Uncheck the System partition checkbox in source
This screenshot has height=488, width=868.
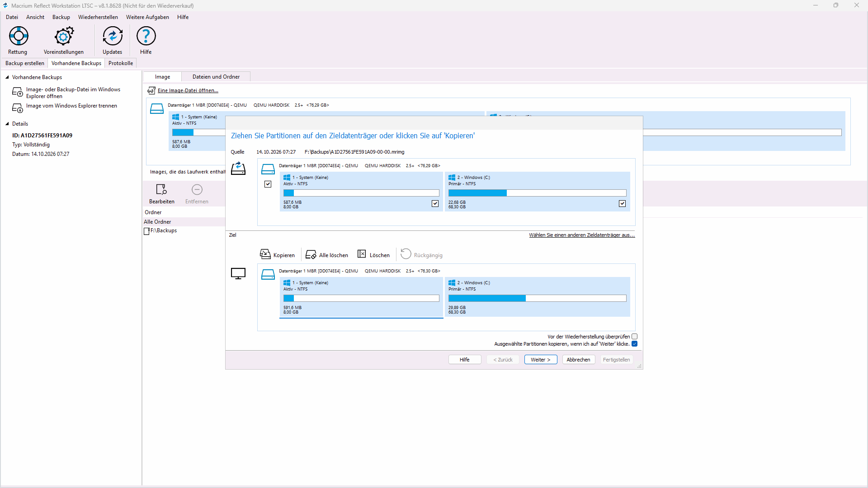point(435,204)
